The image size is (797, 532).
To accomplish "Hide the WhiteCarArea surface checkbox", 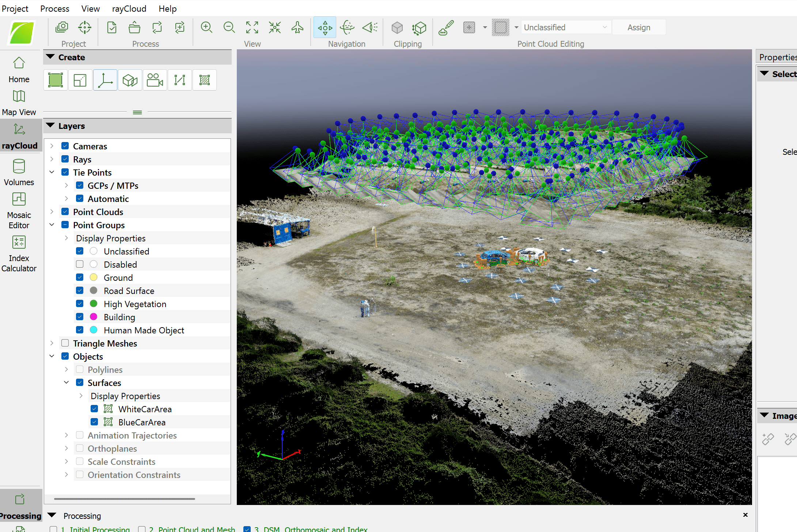I will click(94, 409).
